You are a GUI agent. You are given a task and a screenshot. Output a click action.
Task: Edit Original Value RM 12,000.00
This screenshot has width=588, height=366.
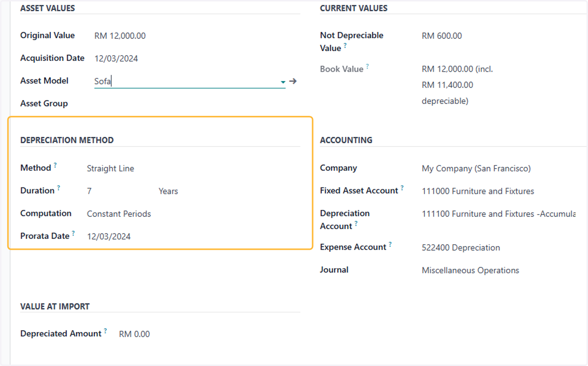[120, 36]
